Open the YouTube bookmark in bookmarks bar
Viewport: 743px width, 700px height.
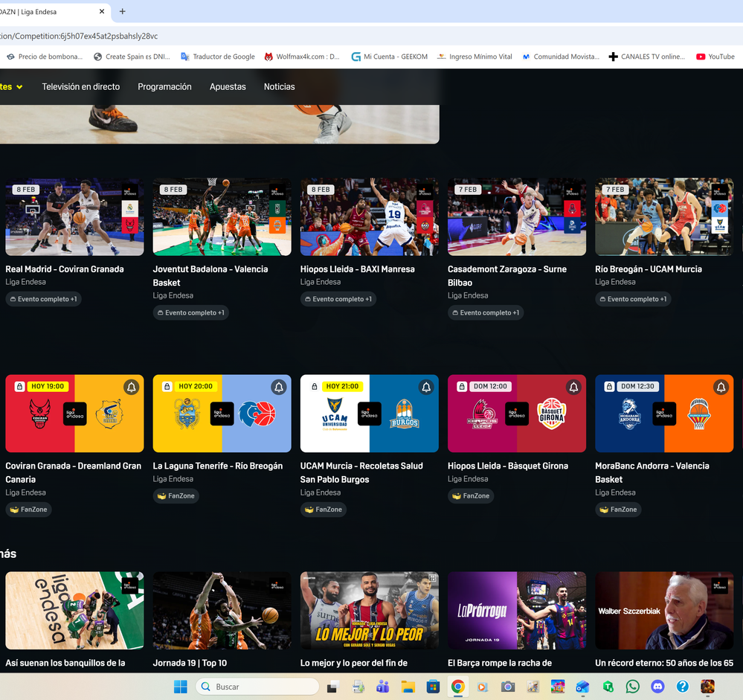(x=715, y=57)
